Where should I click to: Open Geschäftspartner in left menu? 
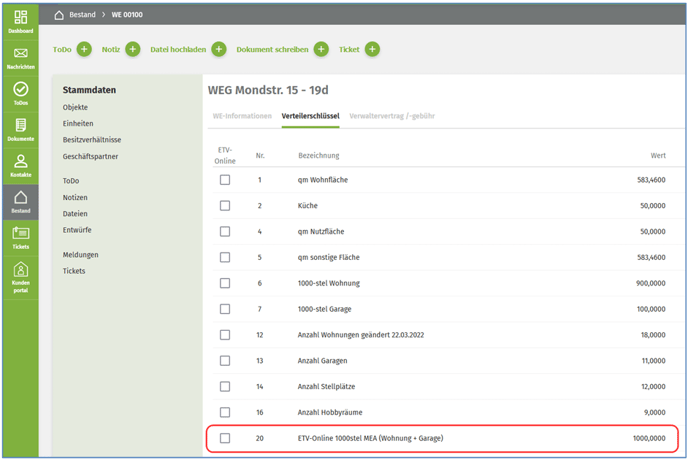click(90, 156)
